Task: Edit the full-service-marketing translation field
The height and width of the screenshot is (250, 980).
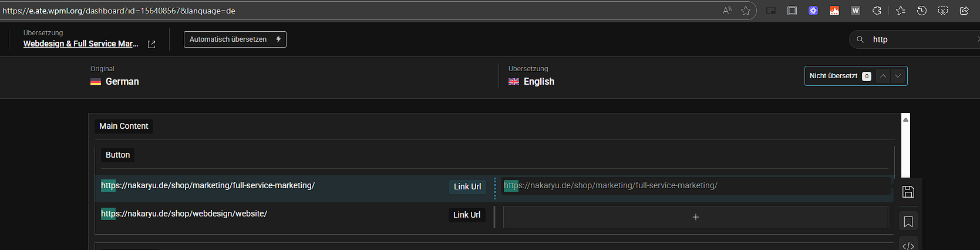Action: tap(696, 186)
